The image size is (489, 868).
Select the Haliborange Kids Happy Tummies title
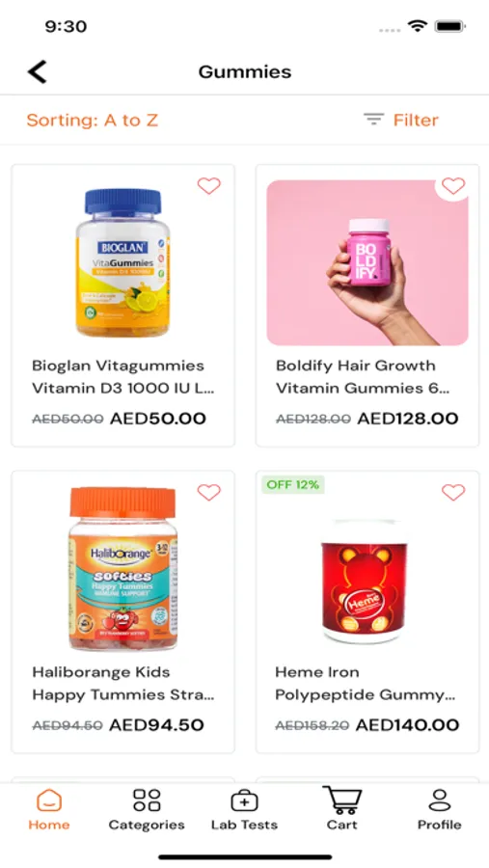tap(122, 683)
